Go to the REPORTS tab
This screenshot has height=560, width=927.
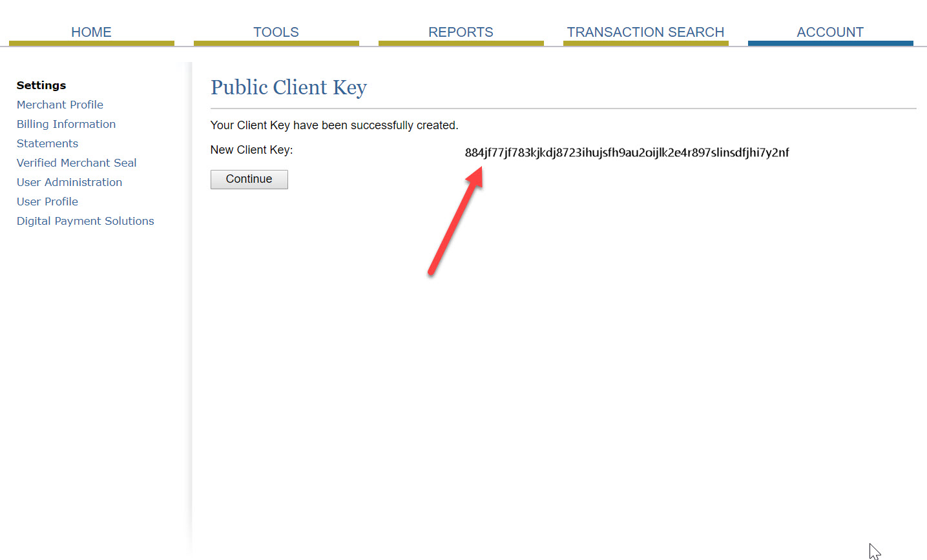[461, 32]
